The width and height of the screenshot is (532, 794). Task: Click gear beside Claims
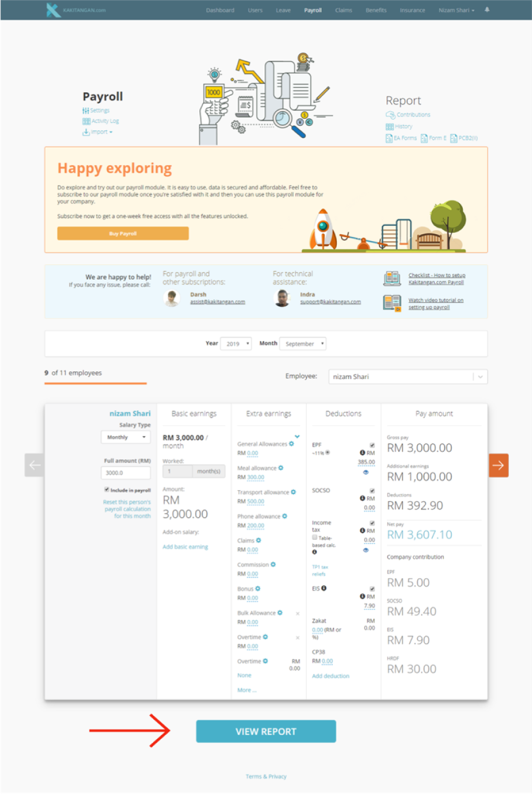click(258, 540)
